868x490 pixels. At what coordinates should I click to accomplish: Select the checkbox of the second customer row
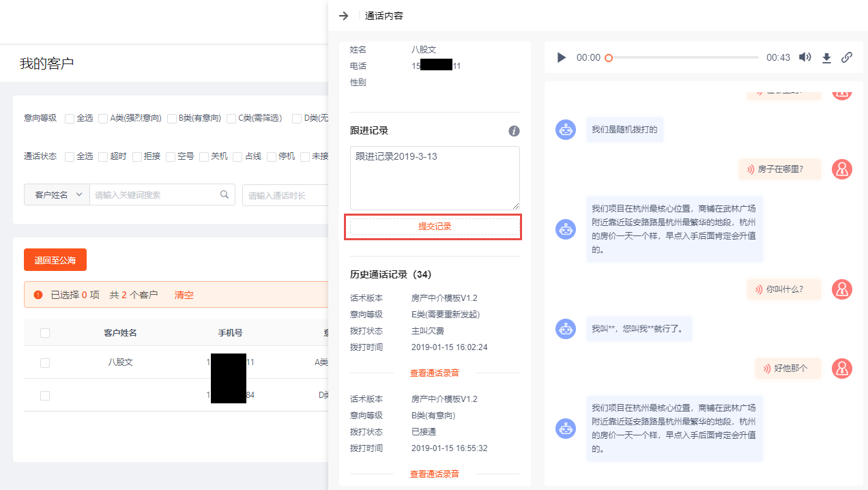click(x=45, y=395)
